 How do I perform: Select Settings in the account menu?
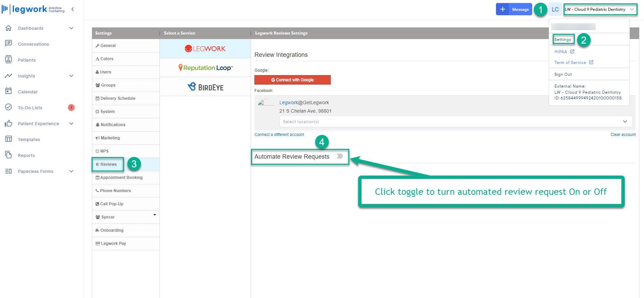(563, 40)
